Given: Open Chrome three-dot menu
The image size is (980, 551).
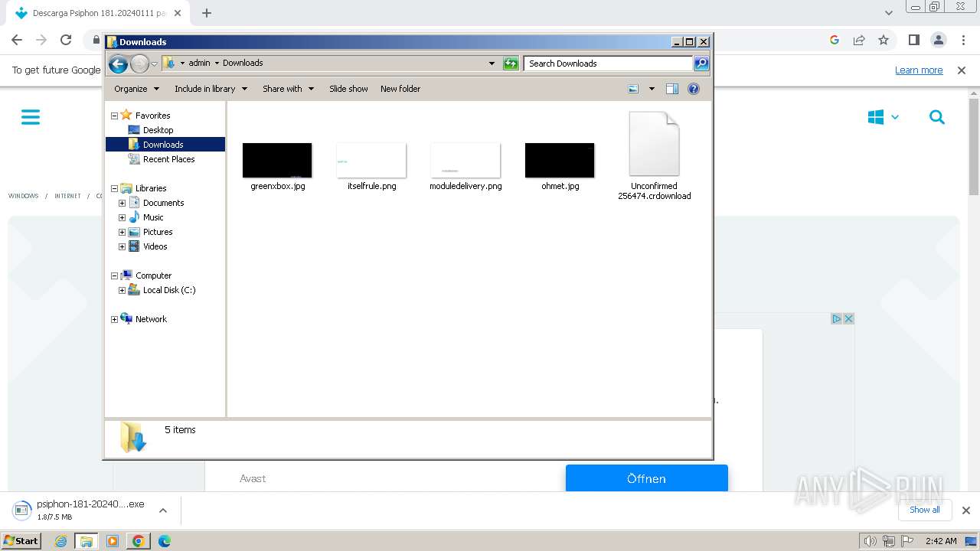Looking at the screenshot, I should [963, 40].
